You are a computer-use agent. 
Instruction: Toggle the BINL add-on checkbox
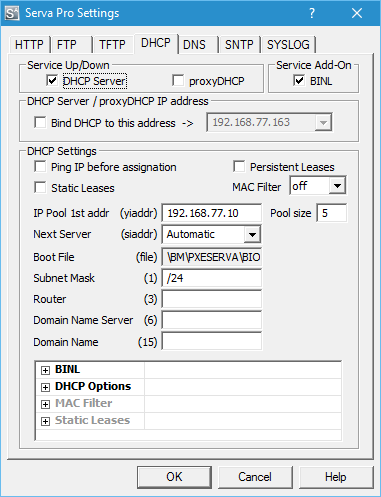coord(299,80)
